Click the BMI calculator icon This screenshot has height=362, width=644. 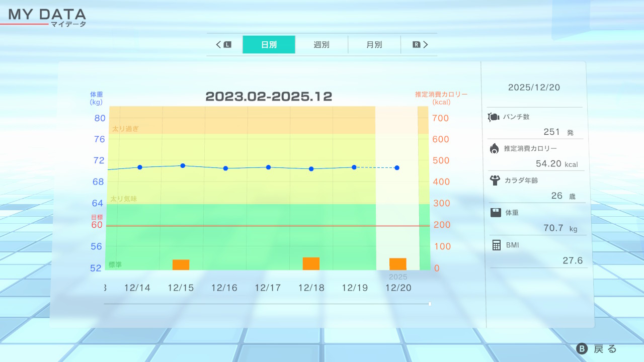(496, 245)
